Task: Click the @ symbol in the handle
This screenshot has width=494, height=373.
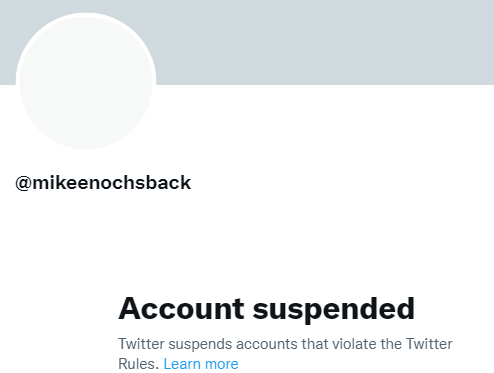Action: coord(23,183)
